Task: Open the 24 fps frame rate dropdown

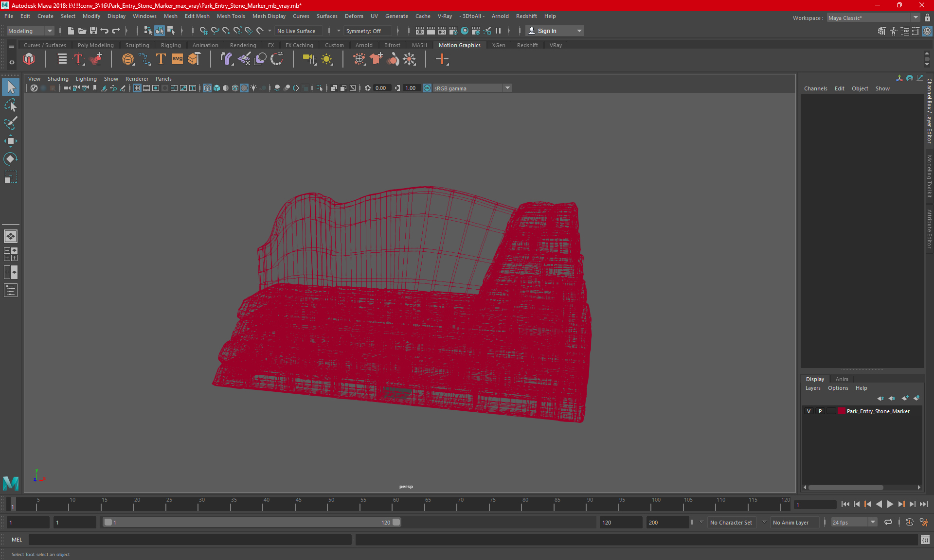Action: 873,523
